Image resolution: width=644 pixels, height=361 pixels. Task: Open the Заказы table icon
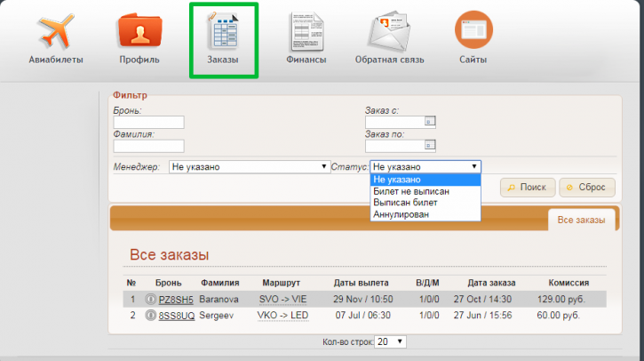(224, 30)
